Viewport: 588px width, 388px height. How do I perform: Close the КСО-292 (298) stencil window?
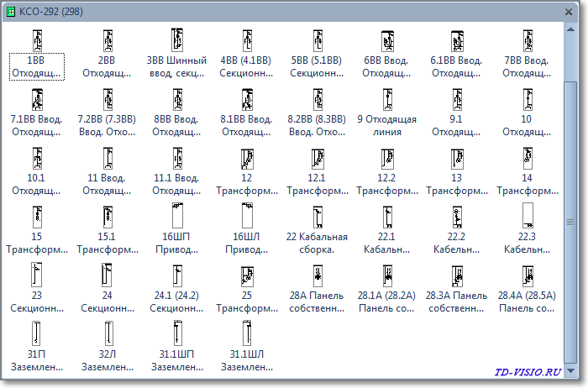pyautogui.click(x=569, y=12)
